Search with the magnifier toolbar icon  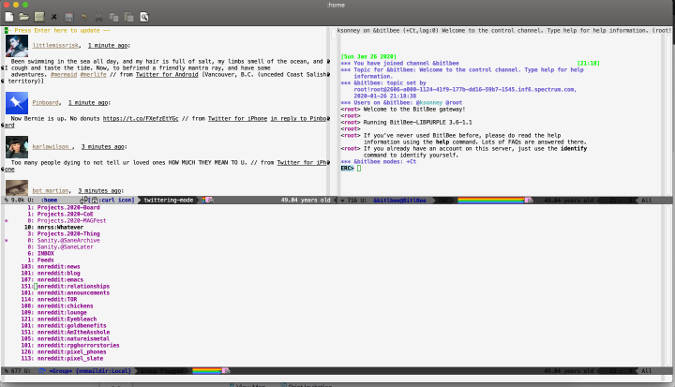click(144, 17)
